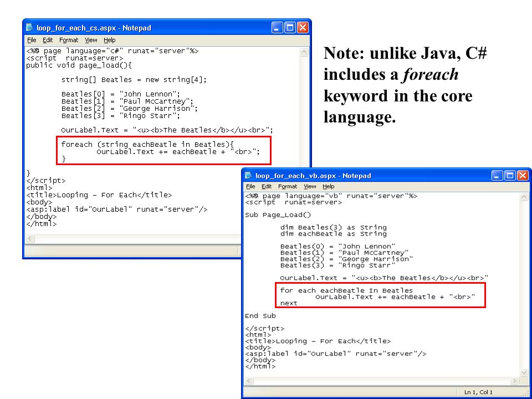The height and width of the screenshot is (399, 532).
Task: Click line 'Beatles[3] = "Ringo Starr";' in C# file
Action: pyautogui.click(x=120, y=116)
